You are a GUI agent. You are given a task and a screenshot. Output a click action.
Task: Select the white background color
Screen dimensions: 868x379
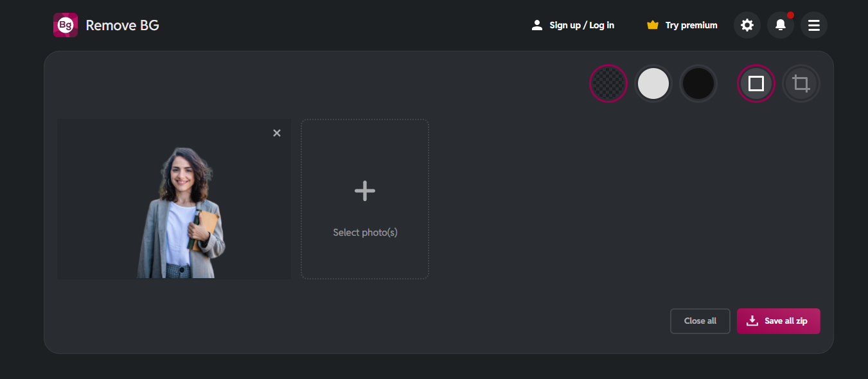tap(653, 84)
